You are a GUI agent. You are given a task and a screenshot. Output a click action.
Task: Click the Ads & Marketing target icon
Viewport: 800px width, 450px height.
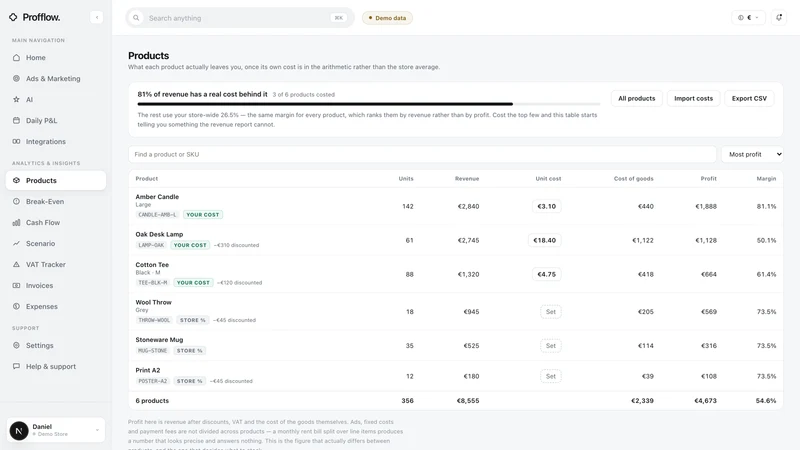[x=16, y=79]
